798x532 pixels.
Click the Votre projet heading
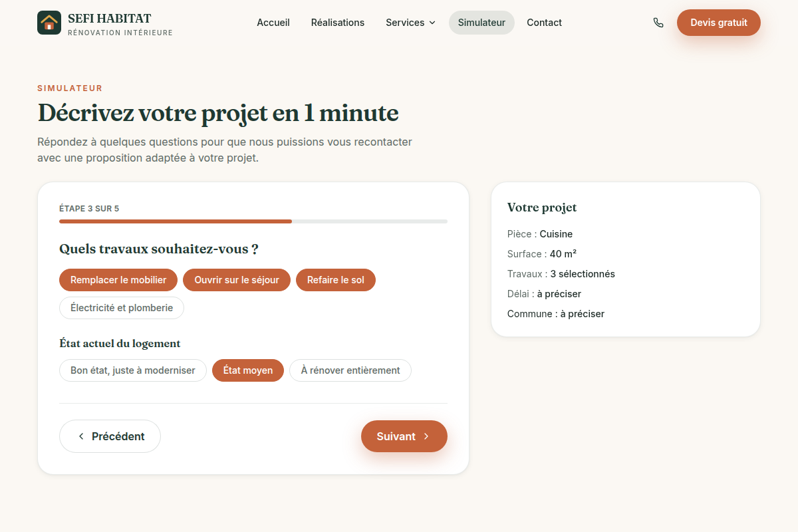pyautogui.click(x=542, y=207)
